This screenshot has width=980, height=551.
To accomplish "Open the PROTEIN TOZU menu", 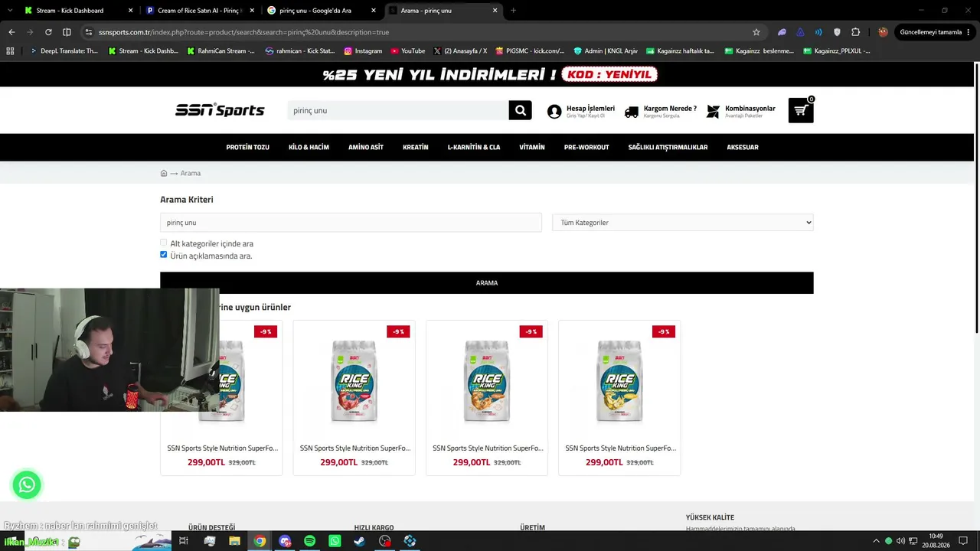I will pyautogui.click(x=247, y=147).
